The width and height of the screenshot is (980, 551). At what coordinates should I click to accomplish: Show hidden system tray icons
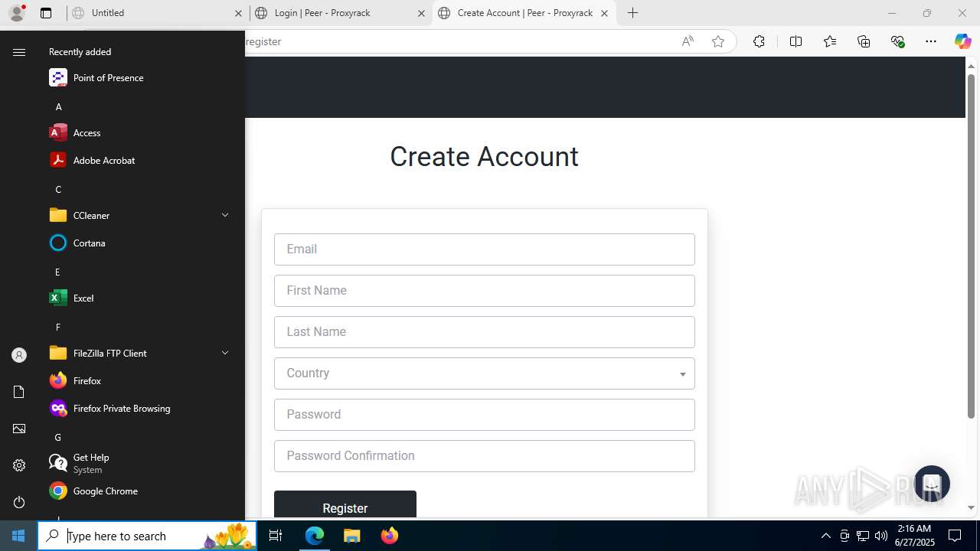[x=825, y=536]
